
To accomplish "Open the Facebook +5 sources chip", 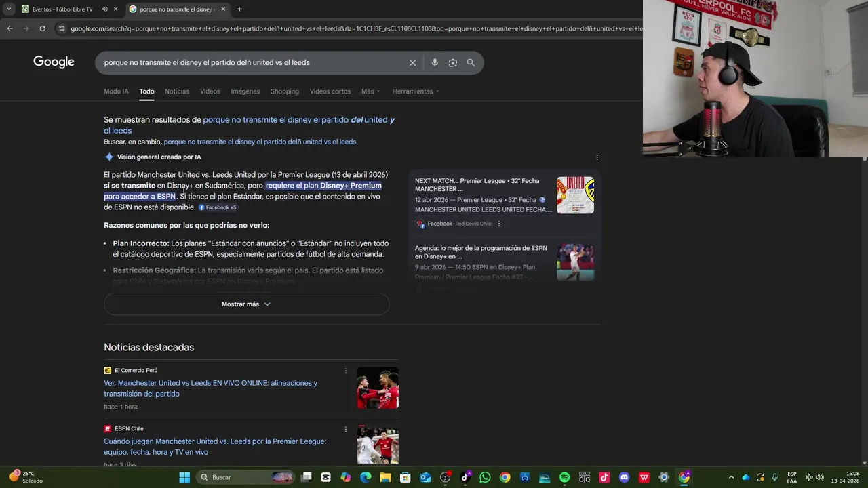I will click(218, 207).
